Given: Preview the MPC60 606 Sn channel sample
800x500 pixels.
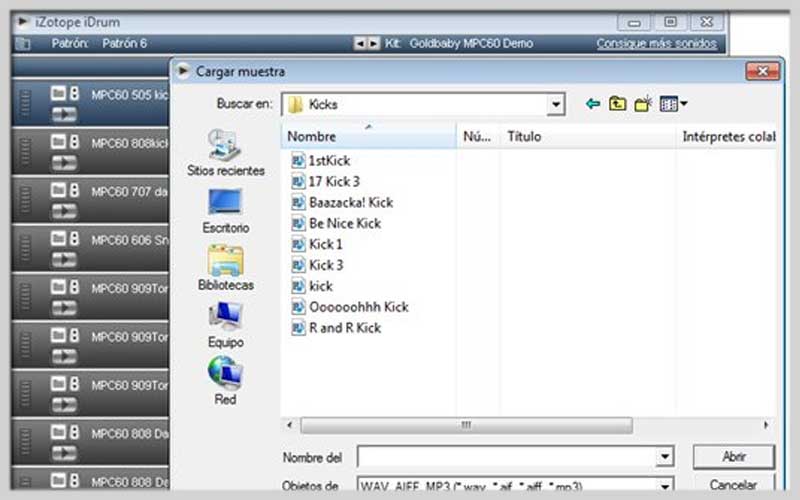Looking at the screenshot, I should point(64,260).
